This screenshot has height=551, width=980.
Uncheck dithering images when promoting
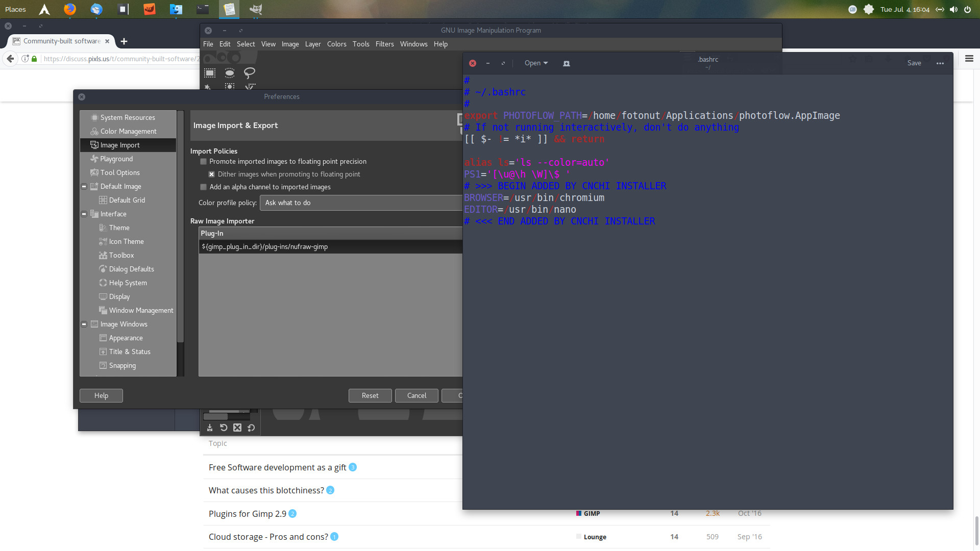point(211,174)
